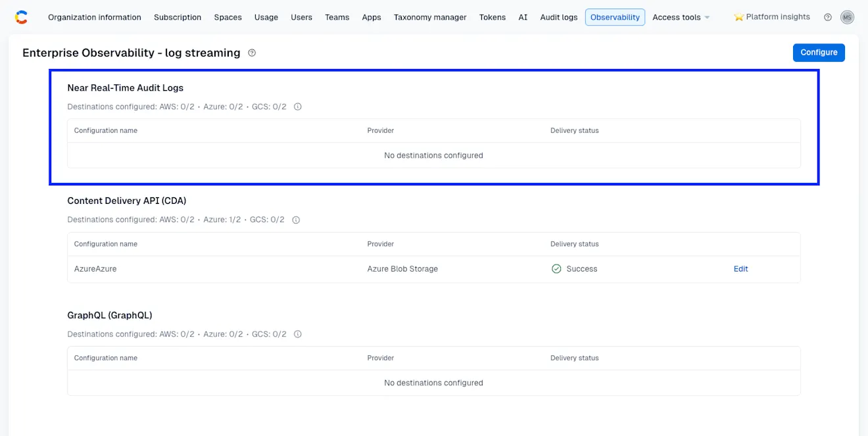The height and width of the screenshot is (436, 868).
Task: Click the green Success checkmark icon
Action: (556, 269)
